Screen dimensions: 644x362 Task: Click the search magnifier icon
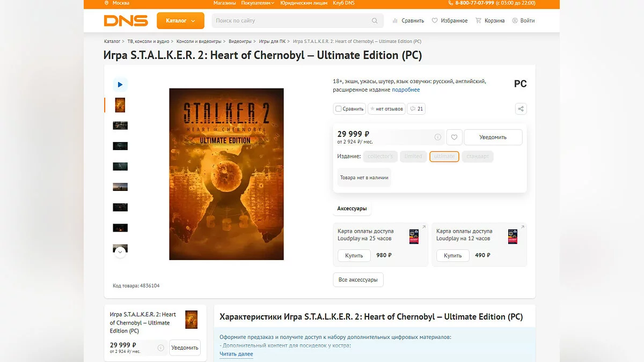(375, 21)
